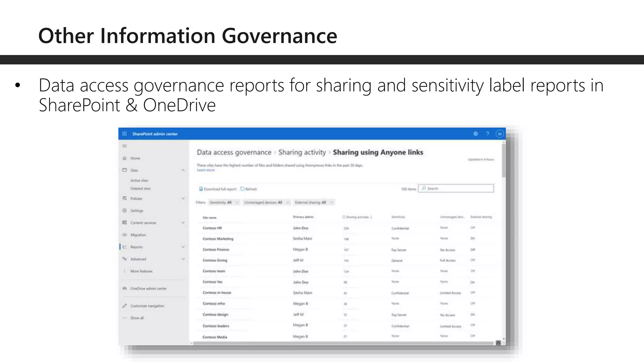Select the Contoso HR site row
This screenshot has height=362, width=644.
pos(346,228)
